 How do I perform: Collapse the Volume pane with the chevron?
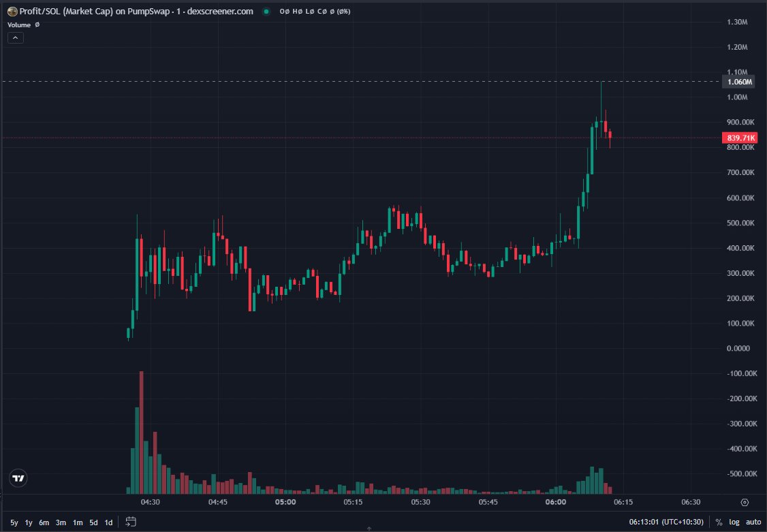pos(15,37)
